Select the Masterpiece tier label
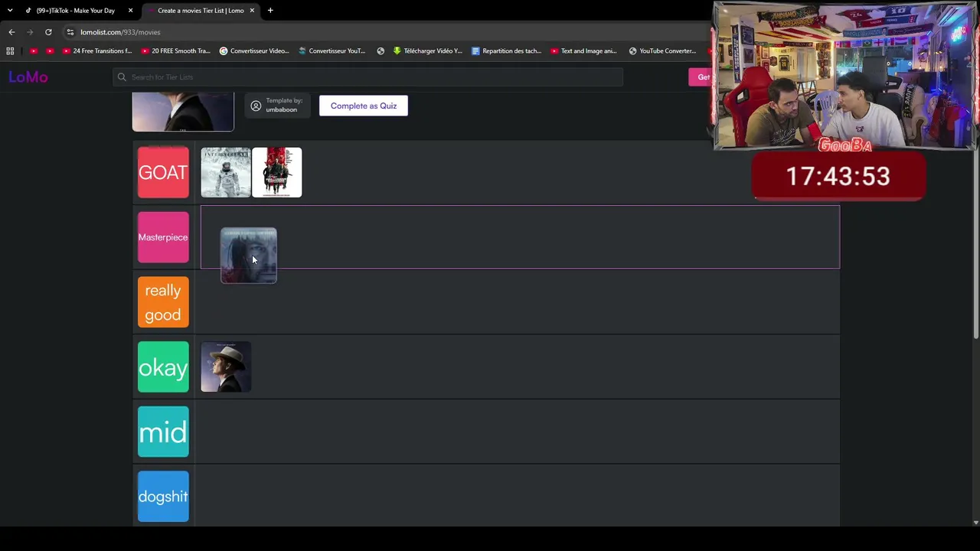The width and height of the screenshot is (980, 551). click(x=163, y=237)
